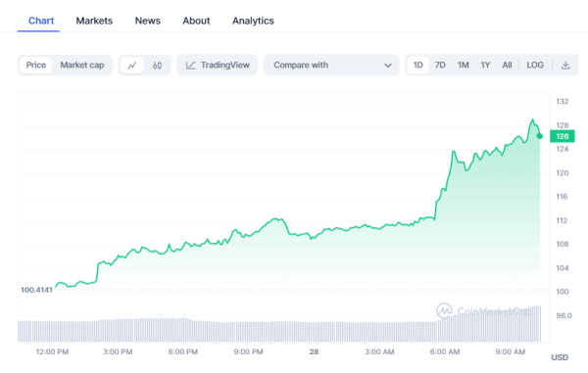
Task: Click the green endpoint dot on price line
Action: pyautogui.click(x=540, y=136)
